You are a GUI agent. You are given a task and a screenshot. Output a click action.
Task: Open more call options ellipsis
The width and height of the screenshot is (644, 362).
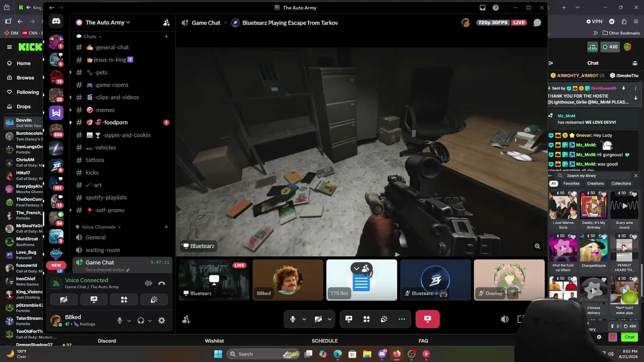[401, 319]
